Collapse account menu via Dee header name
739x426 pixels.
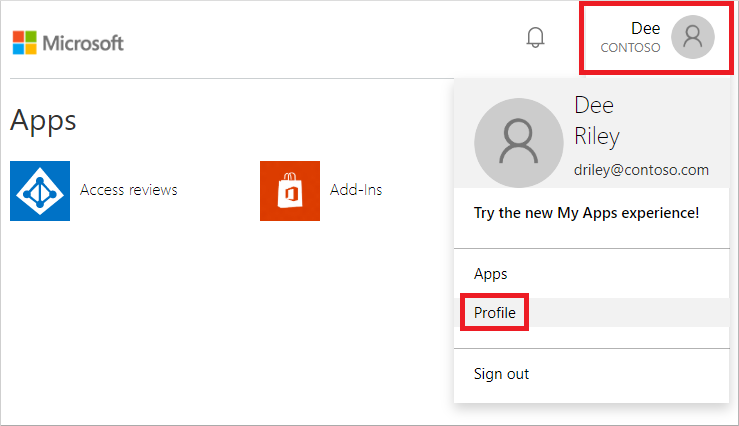tap(645, 29)
